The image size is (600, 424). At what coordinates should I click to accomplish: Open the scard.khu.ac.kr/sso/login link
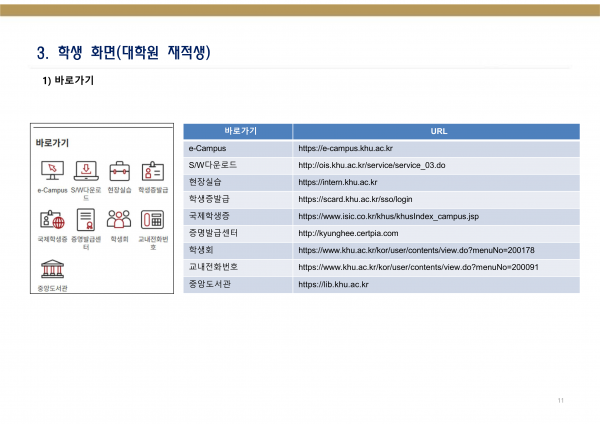point(355,199)
